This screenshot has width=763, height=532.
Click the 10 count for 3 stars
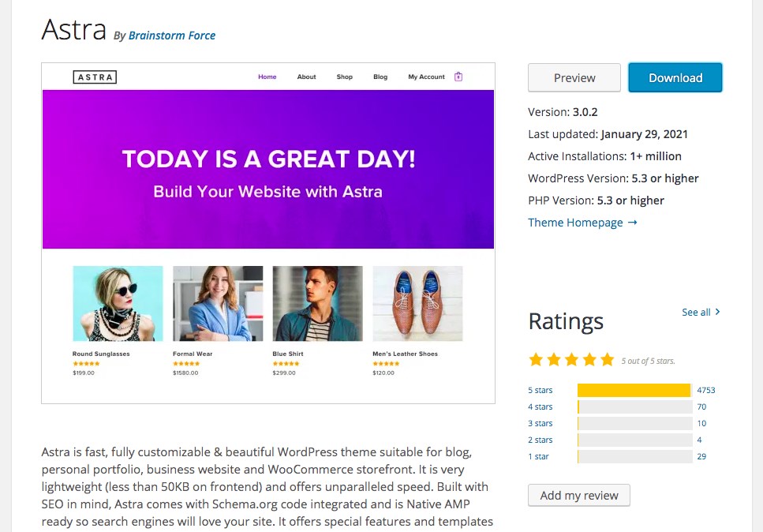(x=701, y=423)
